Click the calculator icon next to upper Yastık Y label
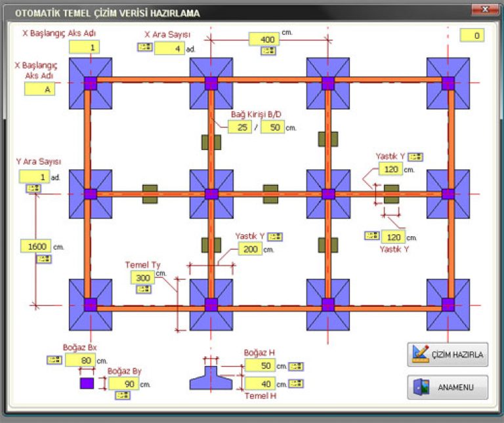504x423 pixels. (415, 157)
